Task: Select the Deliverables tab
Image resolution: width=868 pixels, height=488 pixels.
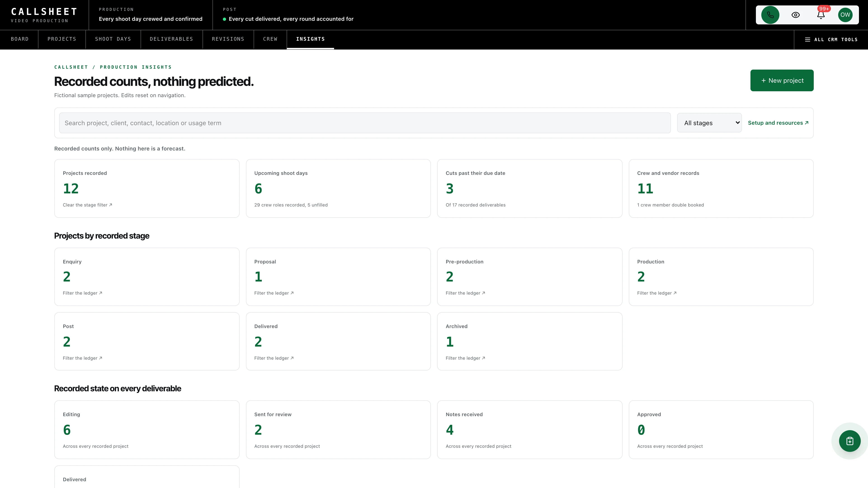Action: 172,39
